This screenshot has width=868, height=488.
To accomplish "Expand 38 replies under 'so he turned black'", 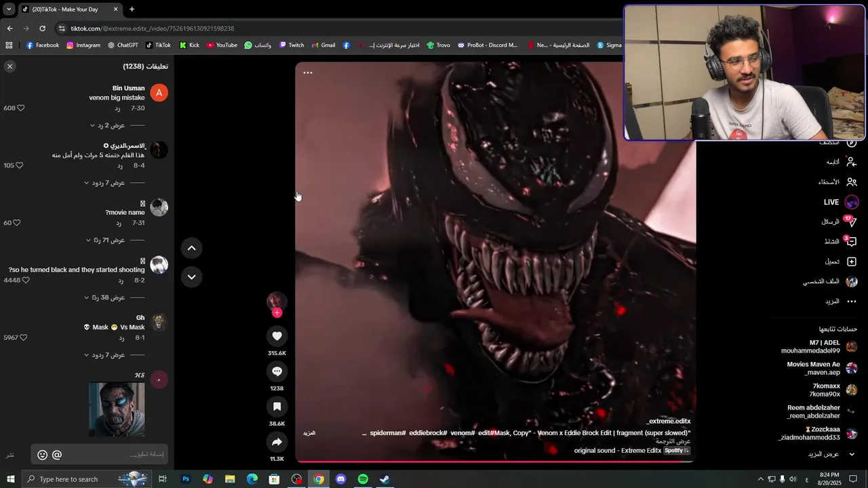I will 108,298.
